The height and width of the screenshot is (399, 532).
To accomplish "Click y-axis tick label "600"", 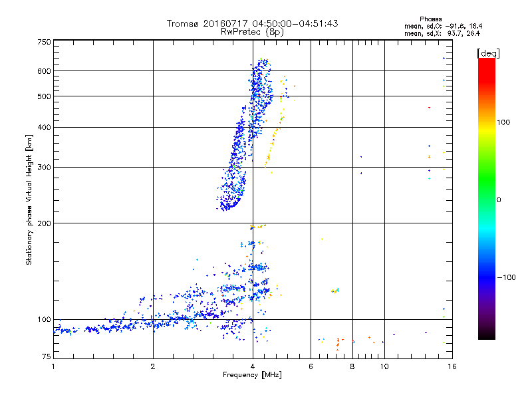I will point(44,71).
